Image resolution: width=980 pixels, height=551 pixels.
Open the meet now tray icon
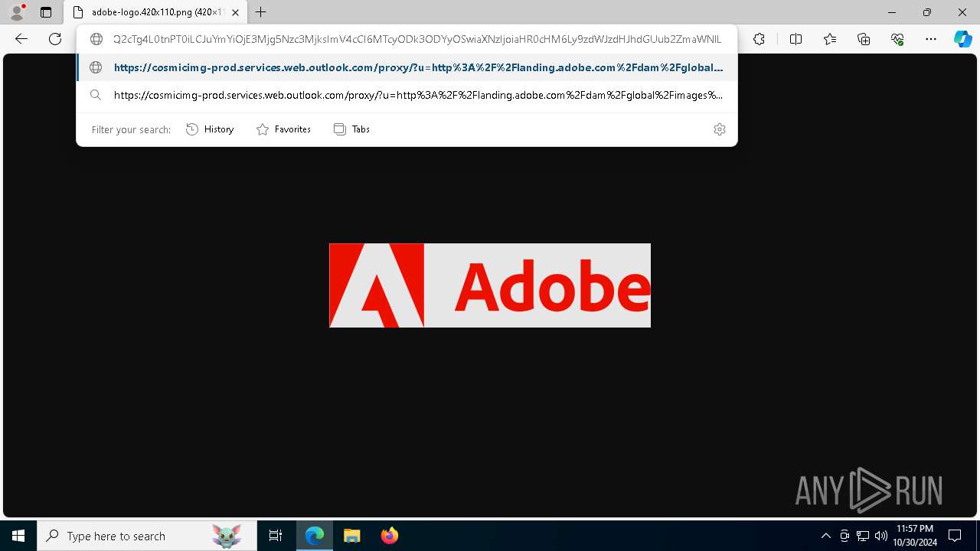tap(844, 536)
